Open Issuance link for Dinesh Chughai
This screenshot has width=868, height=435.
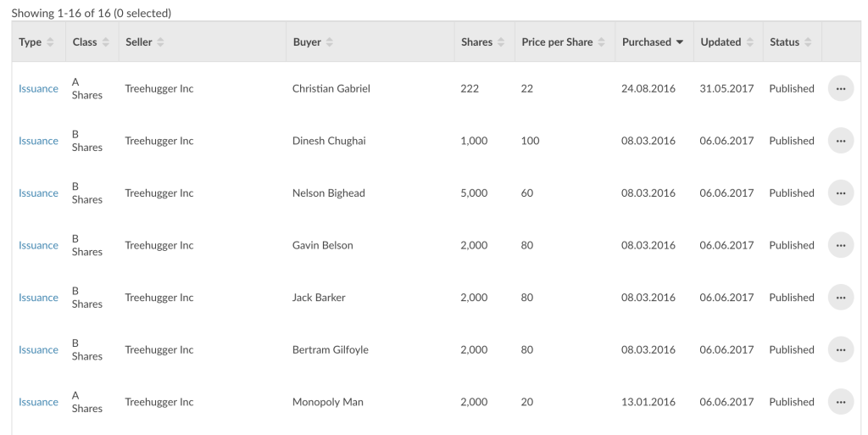(x=38, y=141)
